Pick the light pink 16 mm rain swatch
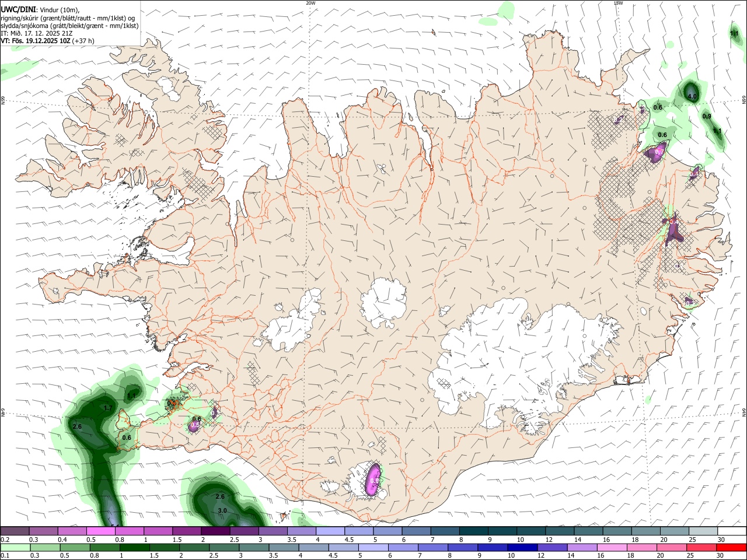 click(612, 548)
